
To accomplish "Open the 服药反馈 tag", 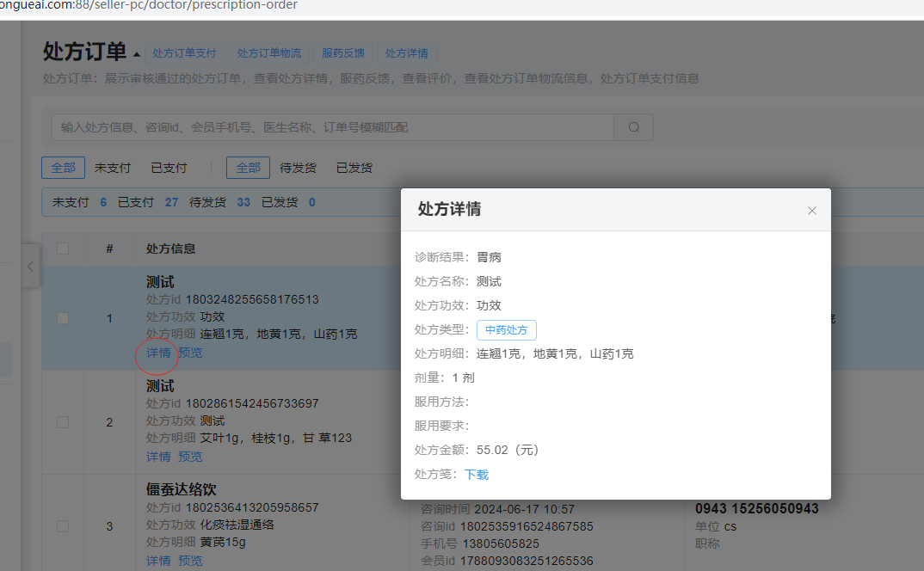I will pyautogui.click(x=343, y=53).
